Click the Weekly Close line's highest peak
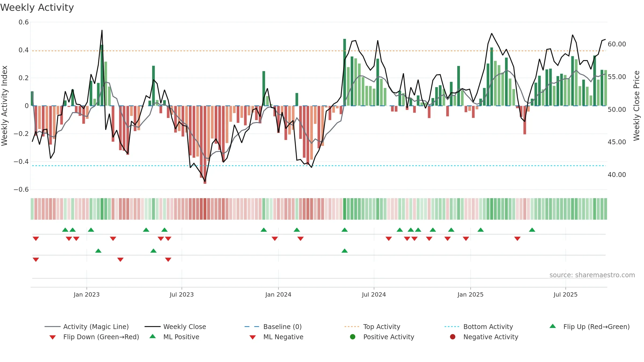 pyautogui.click(x=102, y=30)
